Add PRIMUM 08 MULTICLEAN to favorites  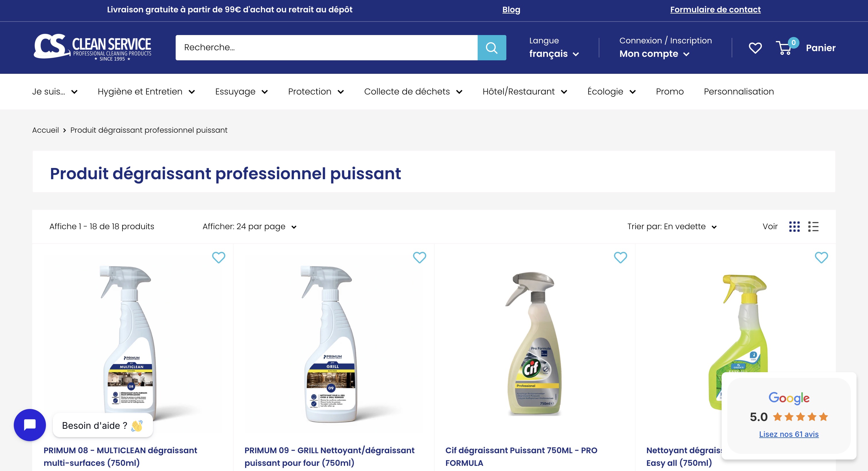point(219,257)
